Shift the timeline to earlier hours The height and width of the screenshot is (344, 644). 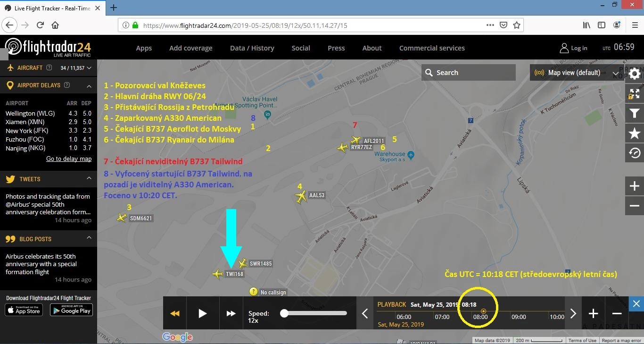(x=365, y=313)
